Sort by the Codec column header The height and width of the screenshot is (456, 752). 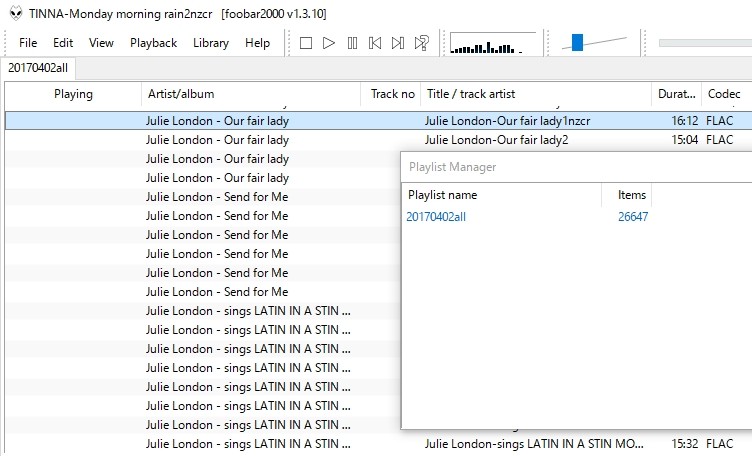pyautogui.click(x=726, y=94)
